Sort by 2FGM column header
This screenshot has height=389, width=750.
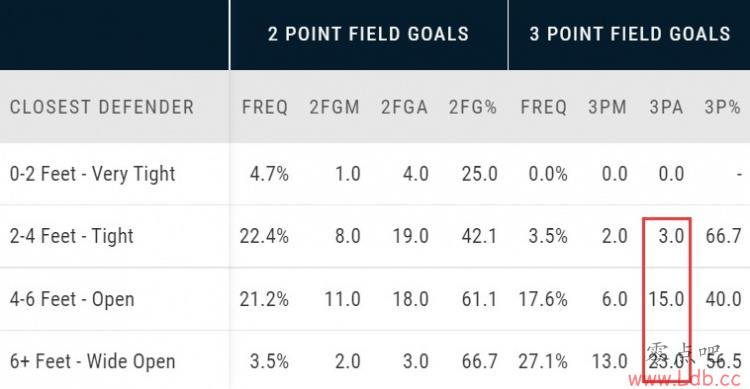[334, 107]
